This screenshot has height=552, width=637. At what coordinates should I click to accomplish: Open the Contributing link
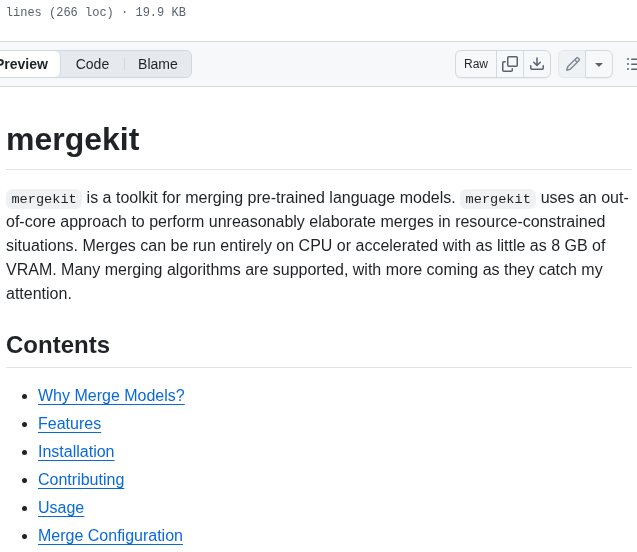(81, 479)
